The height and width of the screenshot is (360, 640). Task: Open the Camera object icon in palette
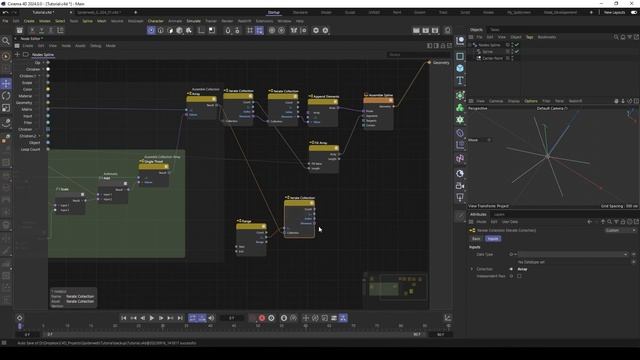click(460, 186)
